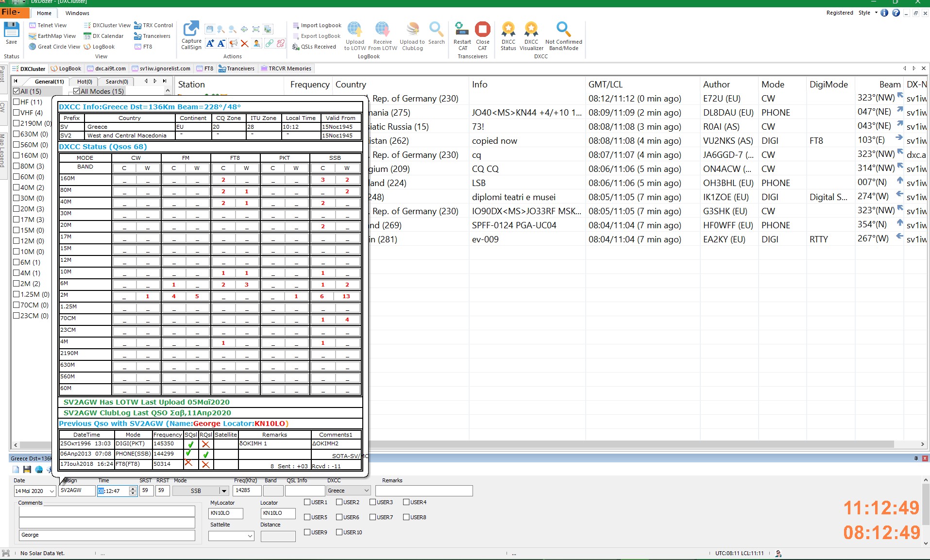Click the megaphone announce icon
The image size is (930, 560).
tap(233, 43)
